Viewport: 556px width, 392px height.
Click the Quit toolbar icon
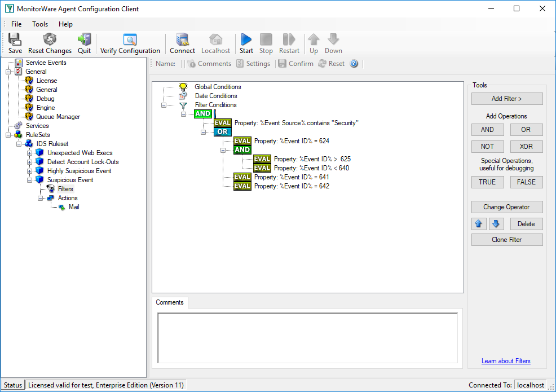pyautogui.click(x=85, y=43)
